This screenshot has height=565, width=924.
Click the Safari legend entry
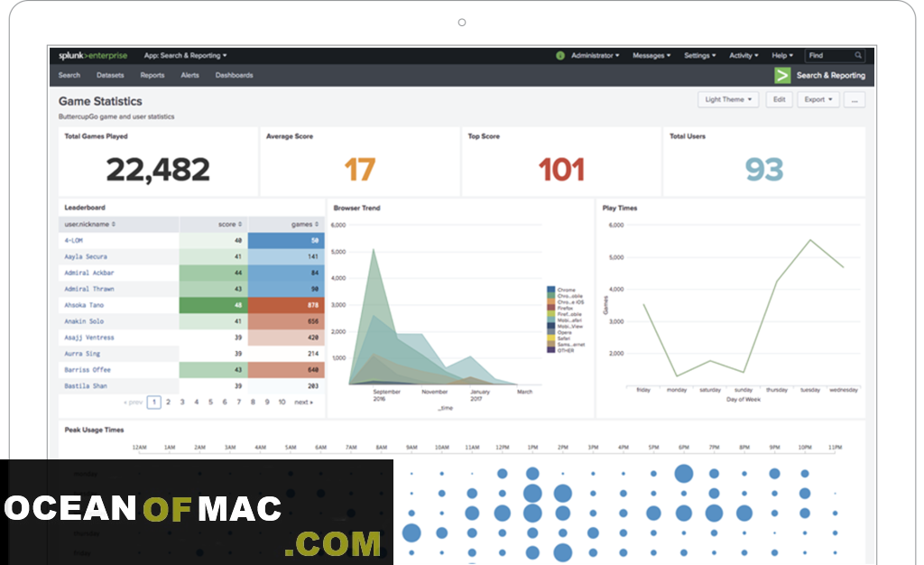564,338
